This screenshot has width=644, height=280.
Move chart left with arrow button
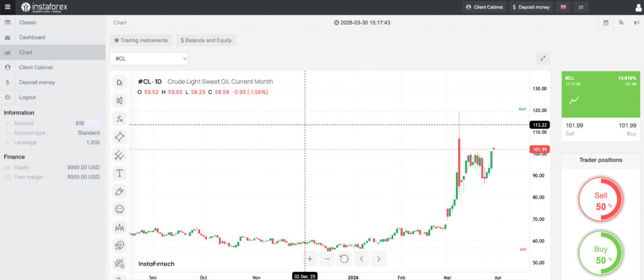[x=362, y=259]
